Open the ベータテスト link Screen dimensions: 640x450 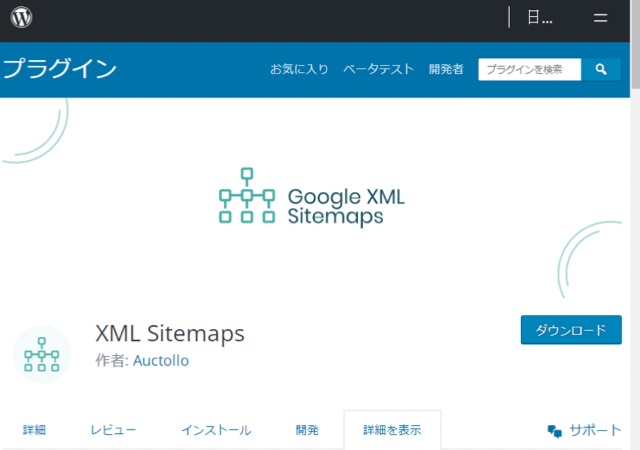point(378,69)
